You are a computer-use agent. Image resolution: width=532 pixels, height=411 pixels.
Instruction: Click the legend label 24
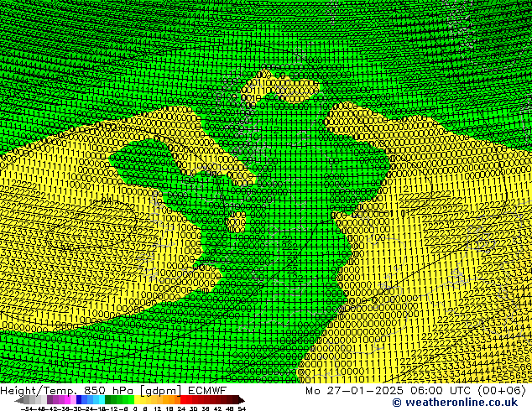point(181,409)
